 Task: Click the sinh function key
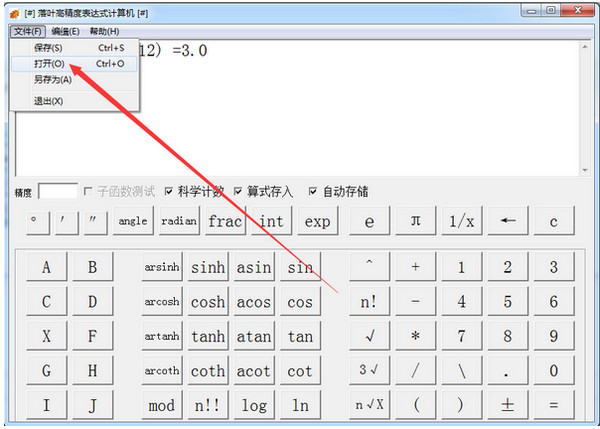(208, 266)
